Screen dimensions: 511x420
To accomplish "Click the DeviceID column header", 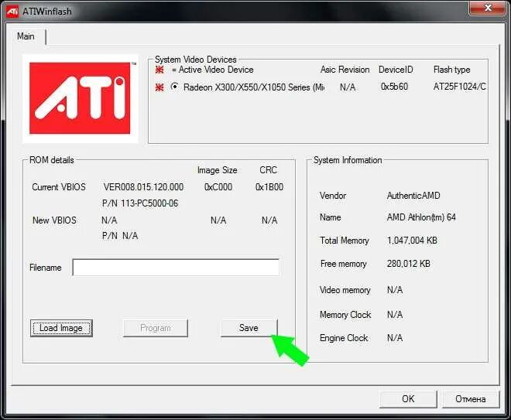I will [x=396, y=70].
